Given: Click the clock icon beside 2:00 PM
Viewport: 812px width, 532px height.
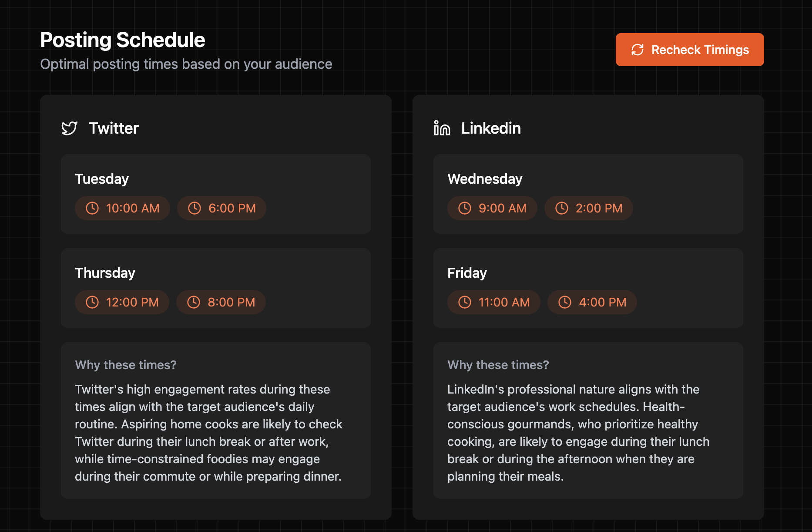Looking at the screenshot, I should point(562,208).
